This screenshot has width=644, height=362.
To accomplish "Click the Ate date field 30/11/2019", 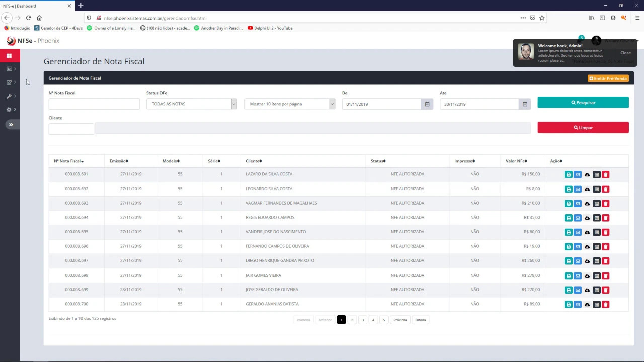I will click(x=479, y=104).
